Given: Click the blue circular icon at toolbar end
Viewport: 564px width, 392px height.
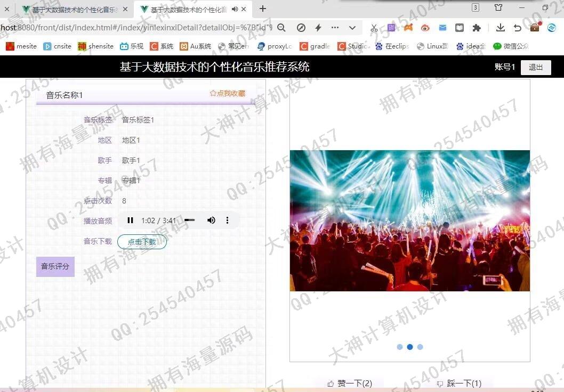Looking at the screenshot, I should coord(552,28).
